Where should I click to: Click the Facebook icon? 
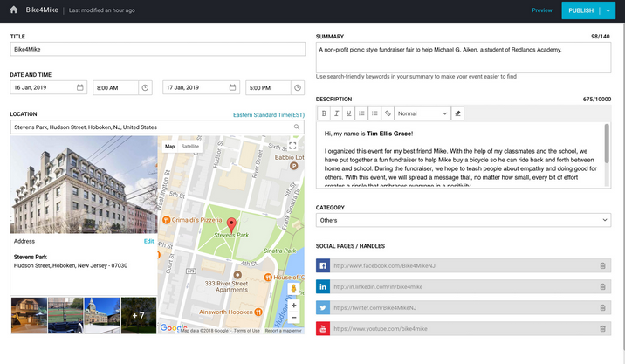coord(323,265)
